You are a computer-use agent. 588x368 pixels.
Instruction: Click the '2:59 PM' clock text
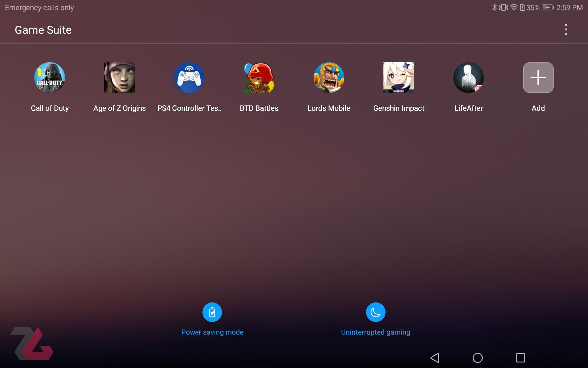tap(569, 8)
